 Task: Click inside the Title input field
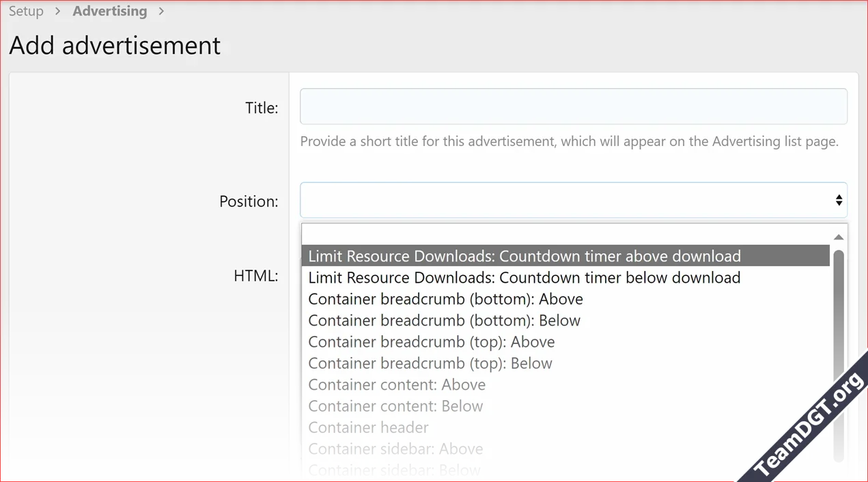click(574, 107)
